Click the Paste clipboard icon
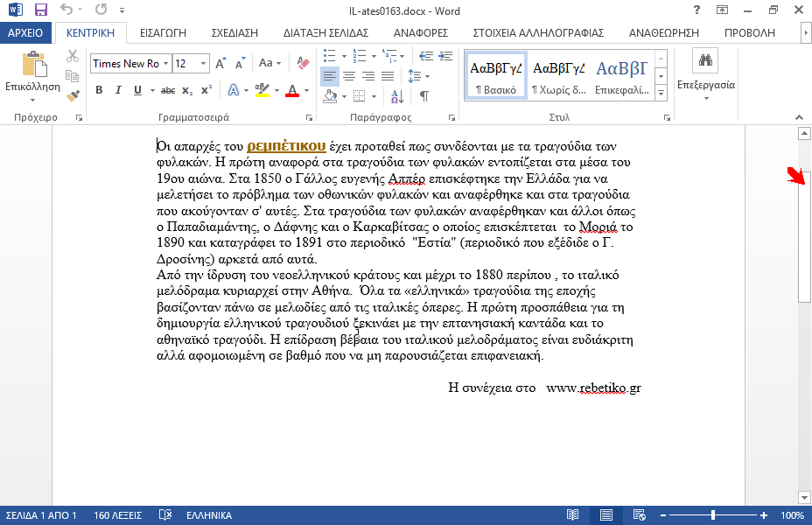This screenshot has height=525, width=812. coord(34,65)
